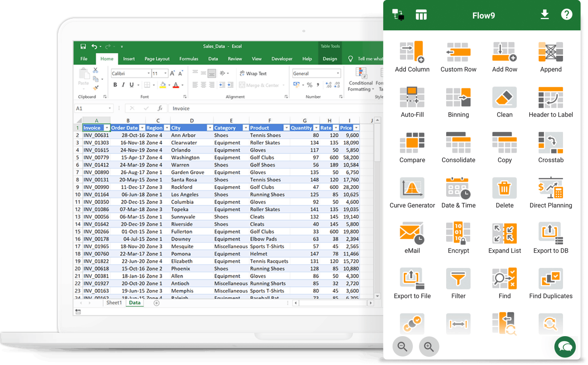Toggle bold formatting in Font group
The image size is (588, 365).
point(115,85)
